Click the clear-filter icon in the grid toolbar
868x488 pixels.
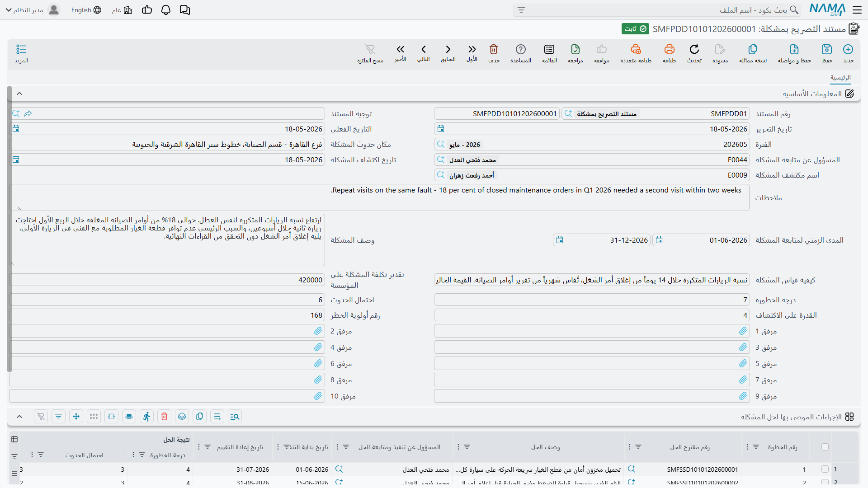point(41,417)
